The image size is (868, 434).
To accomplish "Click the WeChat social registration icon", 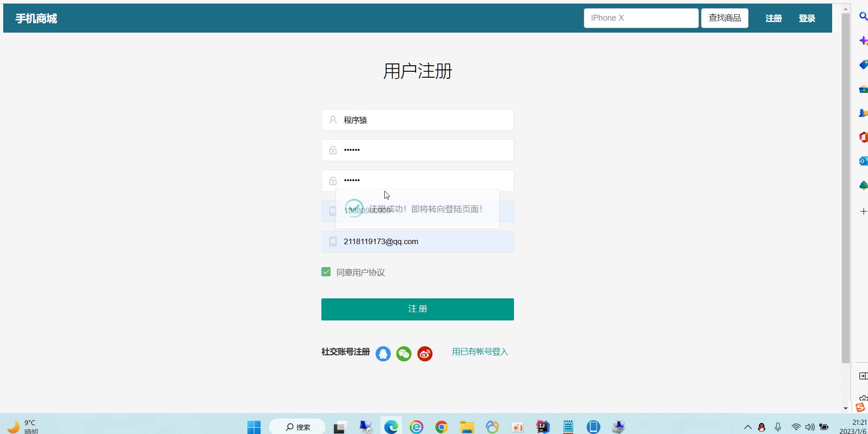I will [404, 354].
